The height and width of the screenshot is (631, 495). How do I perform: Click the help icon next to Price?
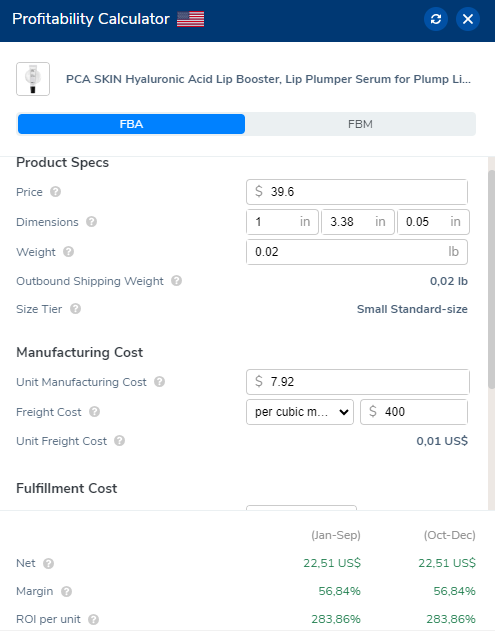coord(56,192)
